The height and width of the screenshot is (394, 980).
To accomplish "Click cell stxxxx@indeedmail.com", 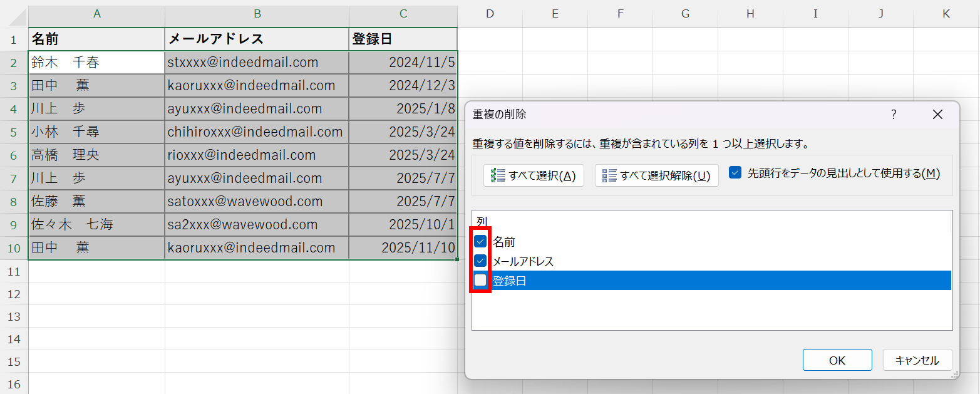I will 257,63.
